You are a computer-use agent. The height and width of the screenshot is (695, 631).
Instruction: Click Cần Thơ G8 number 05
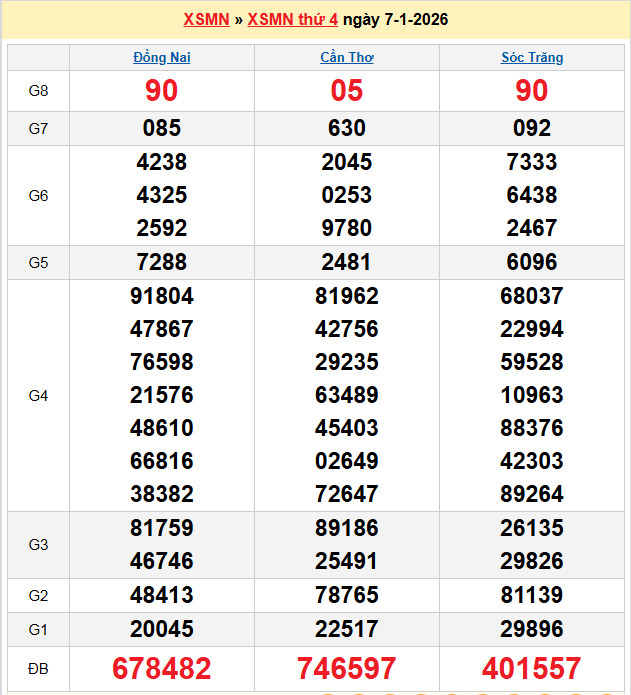click(x=346, y=91)
